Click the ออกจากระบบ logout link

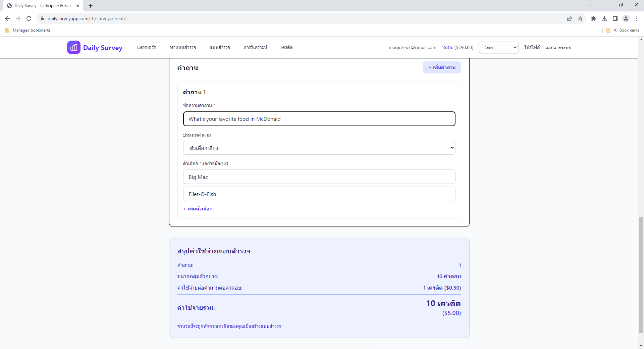coord(558,48)
